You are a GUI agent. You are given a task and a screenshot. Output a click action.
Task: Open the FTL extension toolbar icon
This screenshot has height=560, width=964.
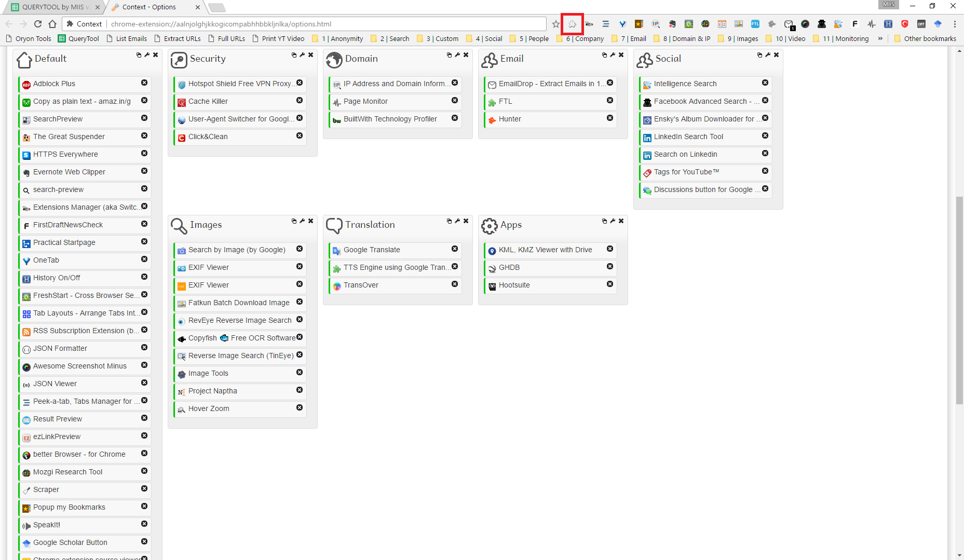tap(755, 24)
